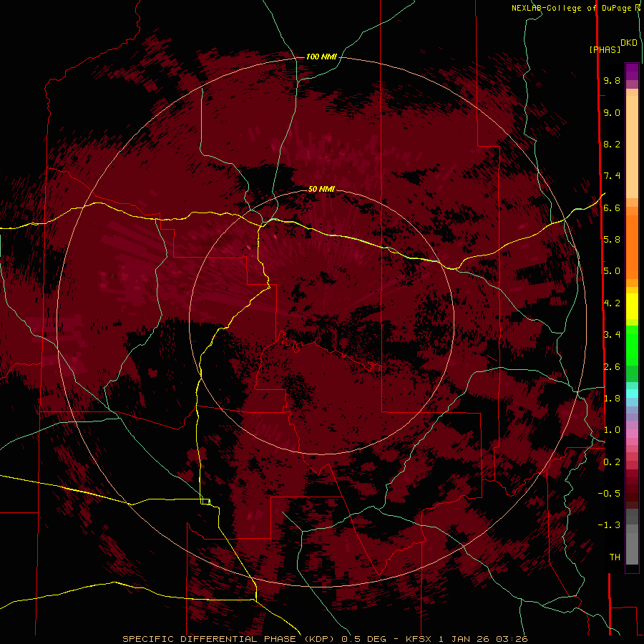
Task: Click the TH threshold label on the legend
Action: [x=615, y=557]
